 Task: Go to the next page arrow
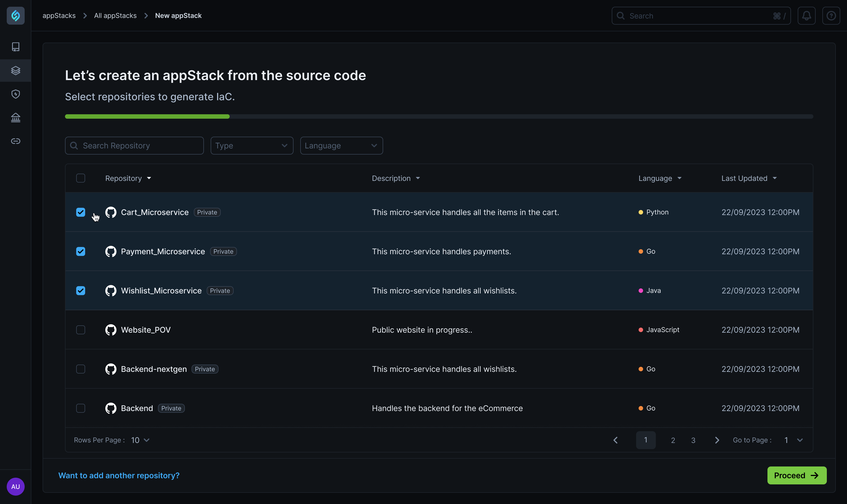pyautogui.click(x=717, y=440)
